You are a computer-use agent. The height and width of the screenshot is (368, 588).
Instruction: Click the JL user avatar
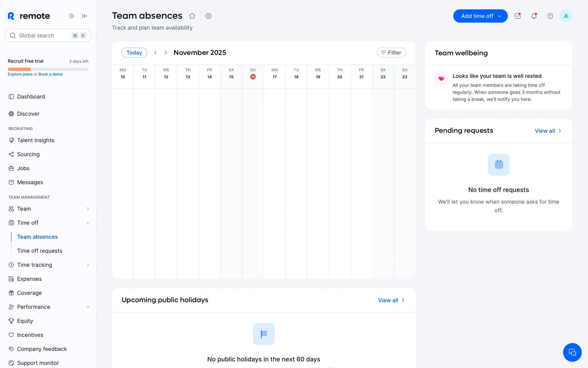566,16
